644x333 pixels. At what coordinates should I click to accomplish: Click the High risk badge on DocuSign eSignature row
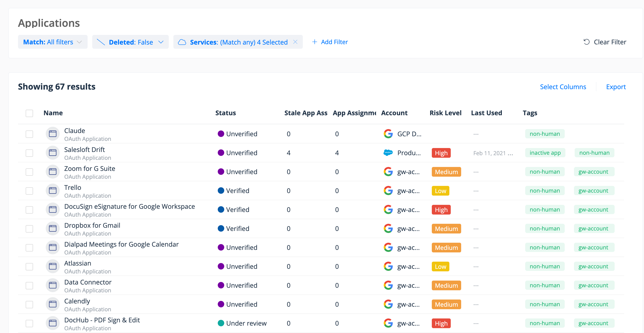(441, 210)
